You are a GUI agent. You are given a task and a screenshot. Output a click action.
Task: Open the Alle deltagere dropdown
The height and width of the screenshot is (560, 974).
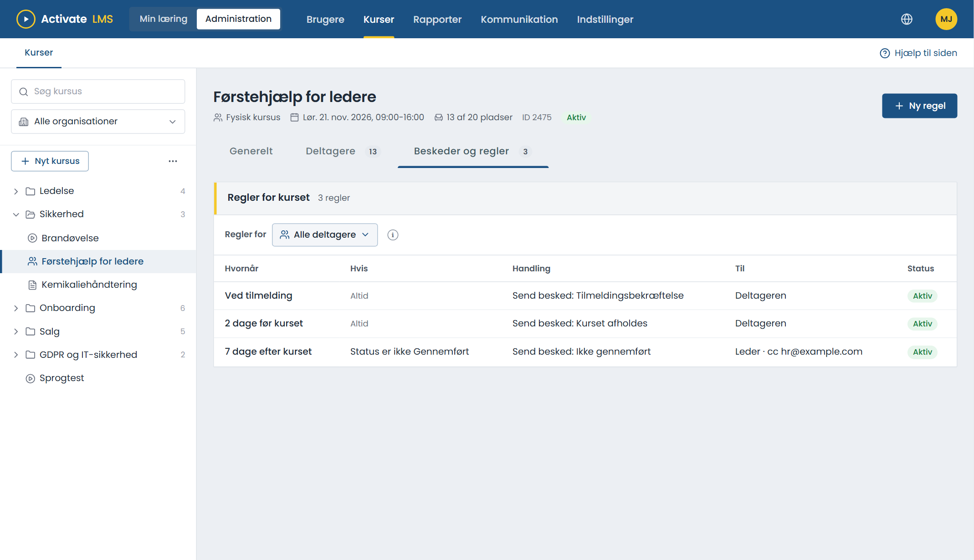pos(325,235)
